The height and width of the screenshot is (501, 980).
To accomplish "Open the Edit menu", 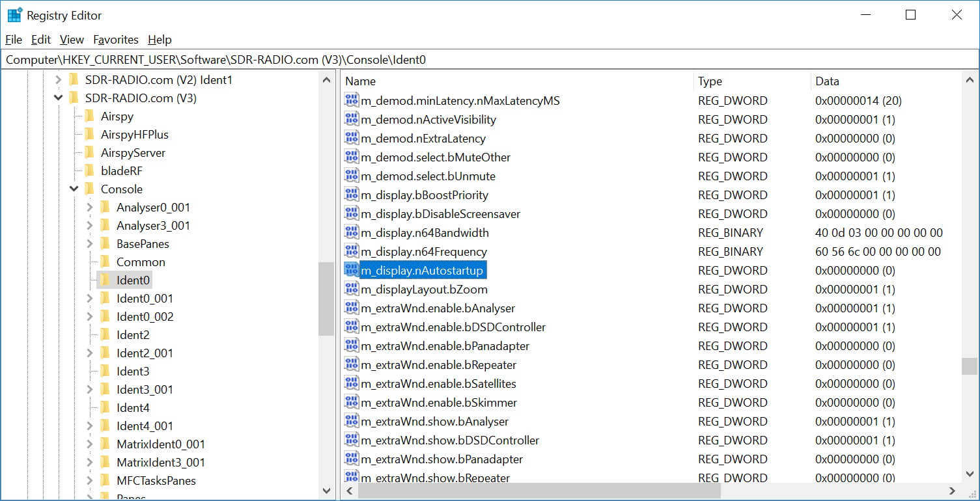I will (41, 40).
